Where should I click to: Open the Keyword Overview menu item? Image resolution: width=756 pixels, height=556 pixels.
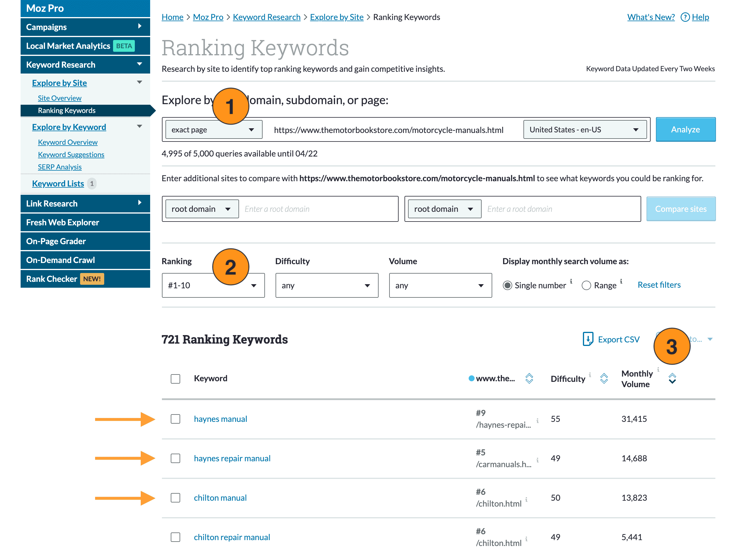[67, 142]
